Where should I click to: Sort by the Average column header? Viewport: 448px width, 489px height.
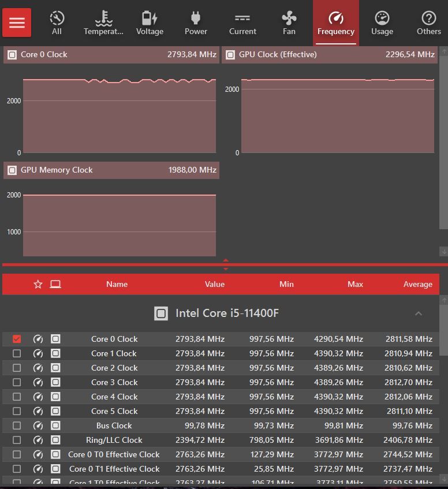pyautogui.click(x=418, y=284)
